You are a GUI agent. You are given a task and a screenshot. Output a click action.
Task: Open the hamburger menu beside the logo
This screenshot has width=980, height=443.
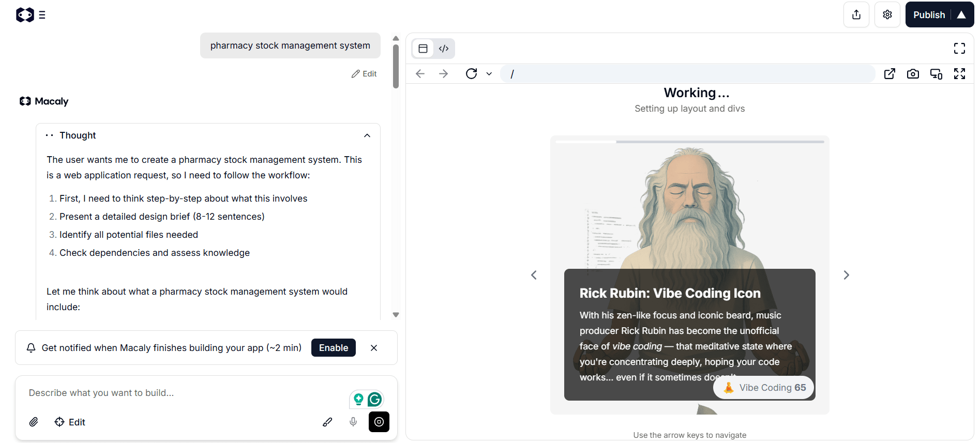pyautogui.click(x=42, y=15)
